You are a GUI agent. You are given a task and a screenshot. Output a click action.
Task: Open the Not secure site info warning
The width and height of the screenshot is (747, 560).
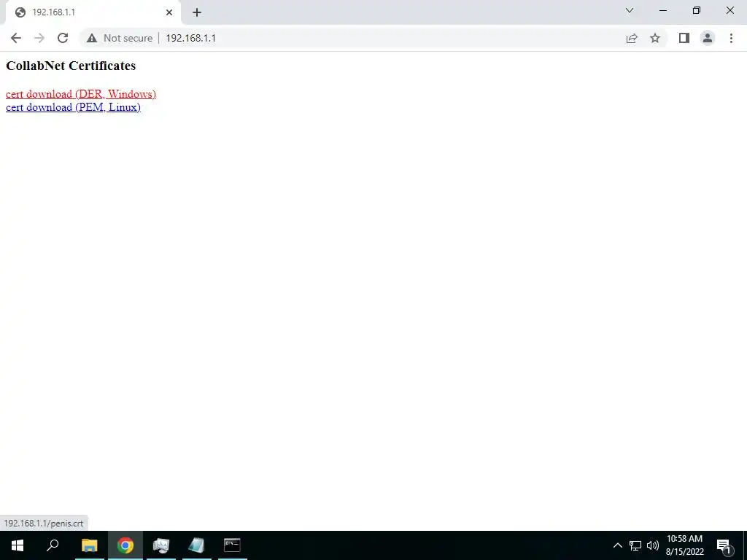click(x=120, y=38)
